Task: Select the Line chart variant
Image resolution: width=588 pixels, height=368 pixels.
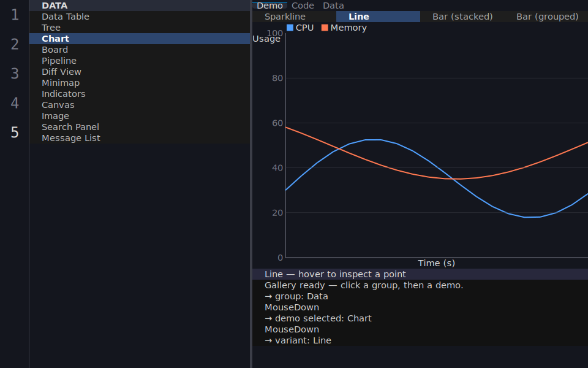Action: 379,17
